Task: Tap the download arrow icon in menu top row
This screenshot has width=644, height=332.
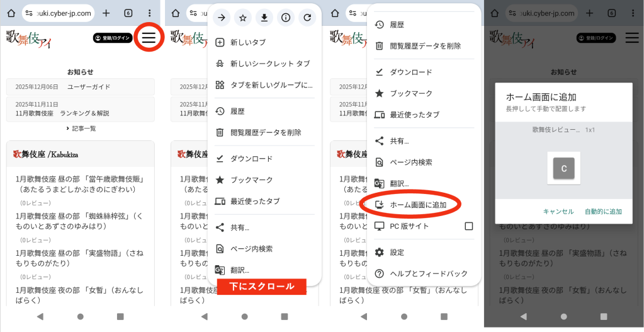Action: tap(264, 18)
